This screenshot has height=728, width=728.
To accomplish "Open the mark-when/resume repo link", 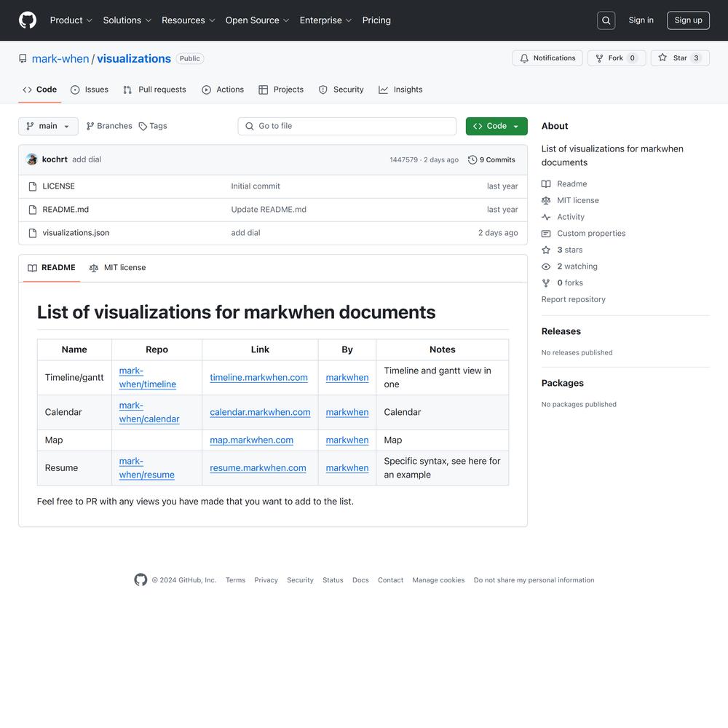I will tap(147, 468).
